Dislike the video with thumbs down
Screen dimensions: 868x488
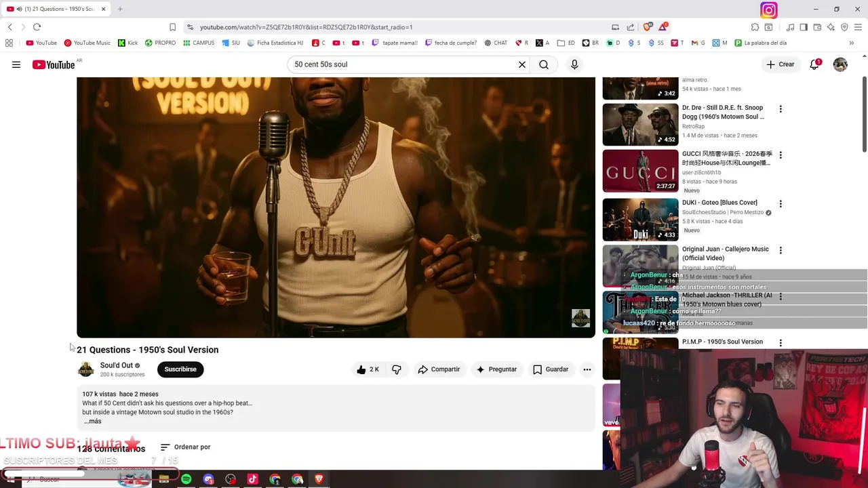click(x=397, y=369)
